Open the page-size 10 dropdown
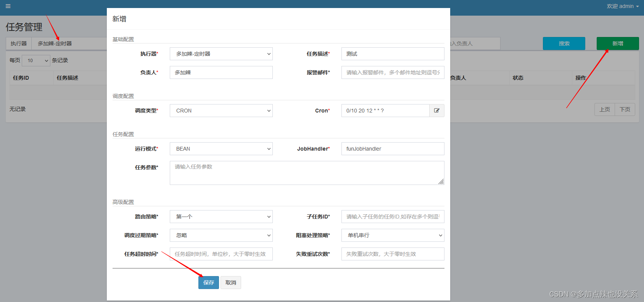Image resolution: width=644 pixels, height=302 pixels. [36, 60]
